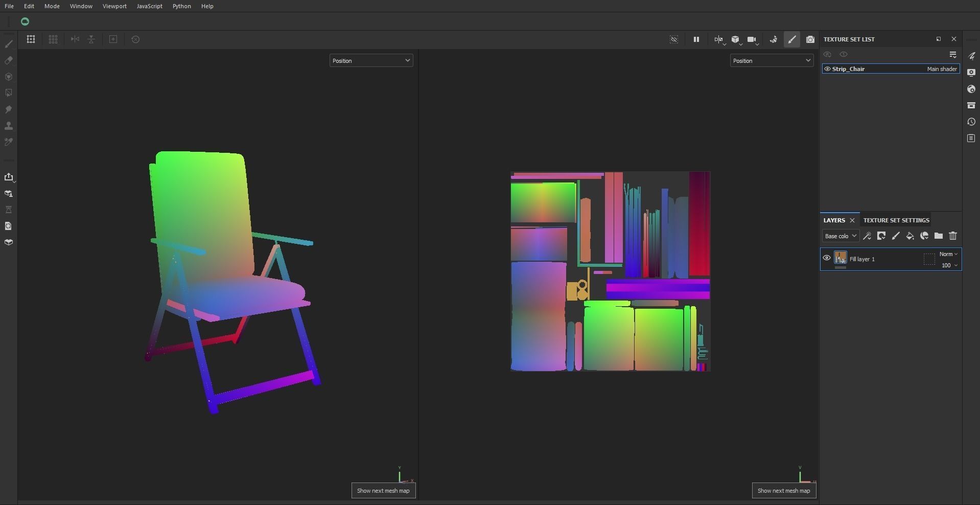980x505 pixels.
Task: Click Show next mesh map in 3D viewport
Action: pyautogui.click(x=383, y=491)
